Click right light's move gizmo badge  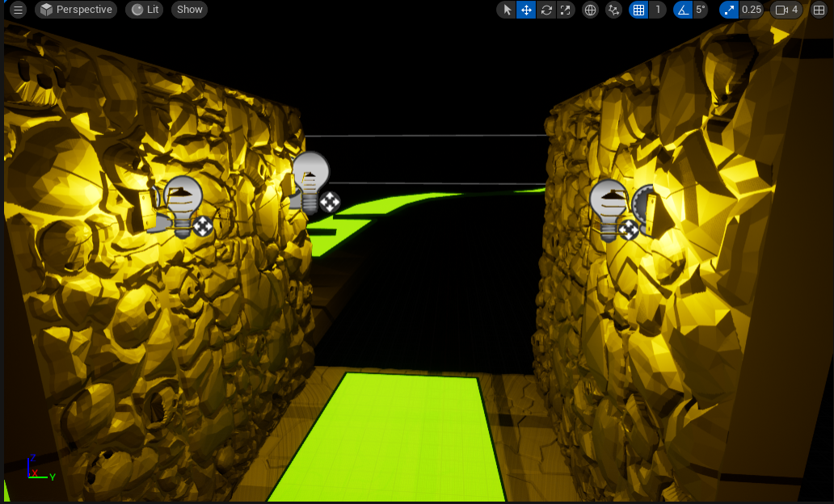tap(630, 230)
